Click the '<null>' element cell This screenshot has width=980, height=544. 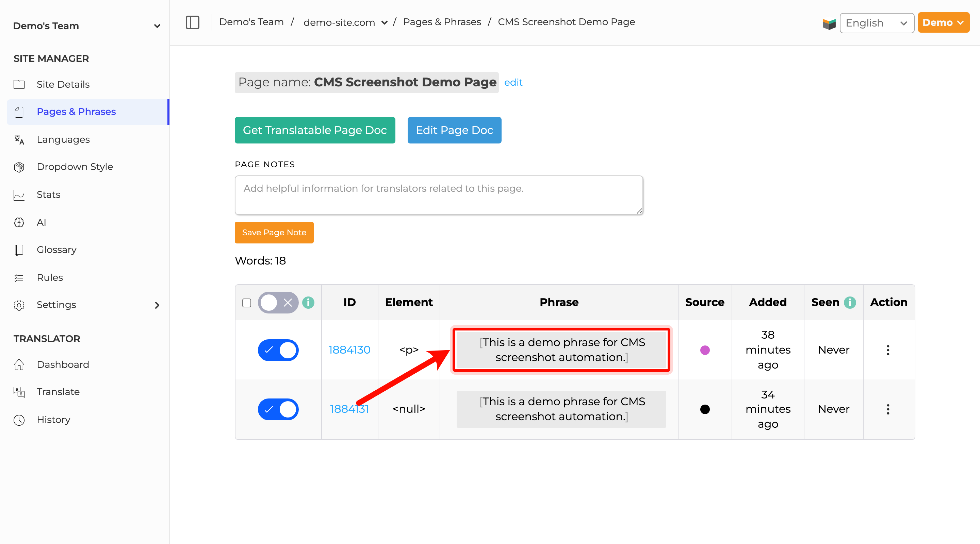409,409
